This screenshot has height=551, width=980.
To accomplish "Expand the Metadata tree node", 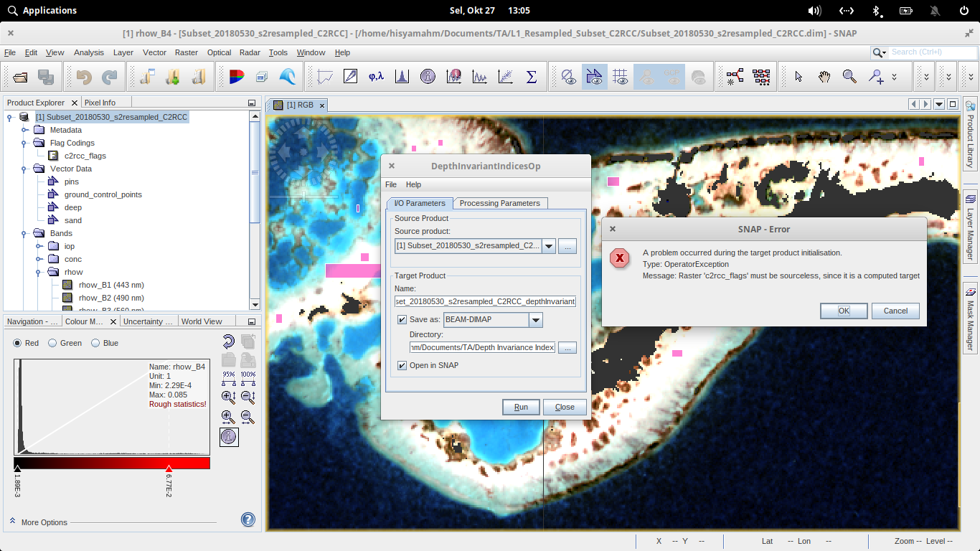I will click(x=24, y=130).
